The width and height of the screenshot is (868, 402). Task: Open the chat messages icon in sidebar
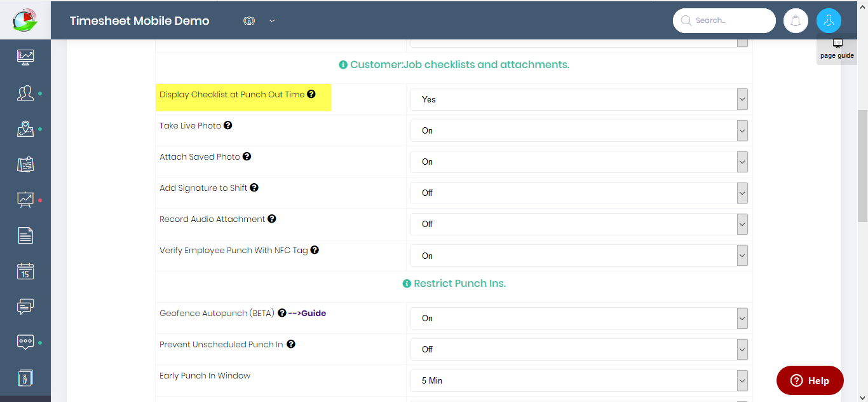point(25,307)
